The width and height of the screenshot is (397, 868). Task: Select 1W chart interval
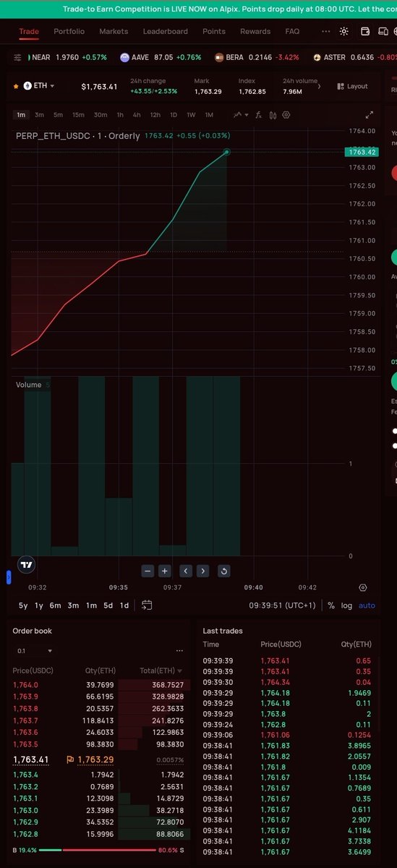191,115
